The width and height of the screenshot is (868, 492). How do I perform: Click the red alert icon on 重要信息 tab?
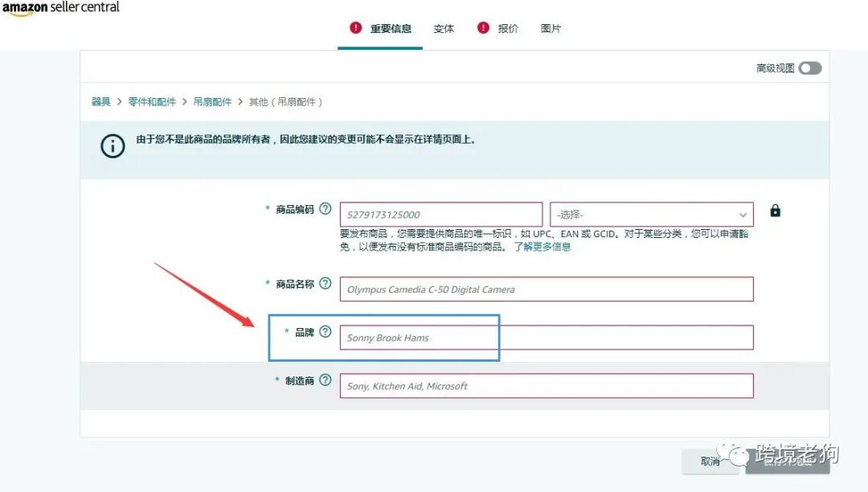tap(356, 27)
